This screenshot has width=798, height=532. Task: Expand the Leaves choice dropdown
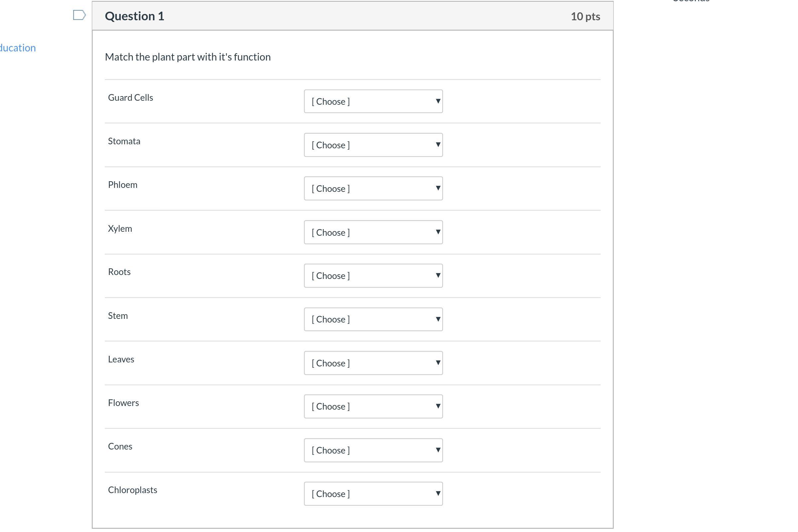[373, 363]
